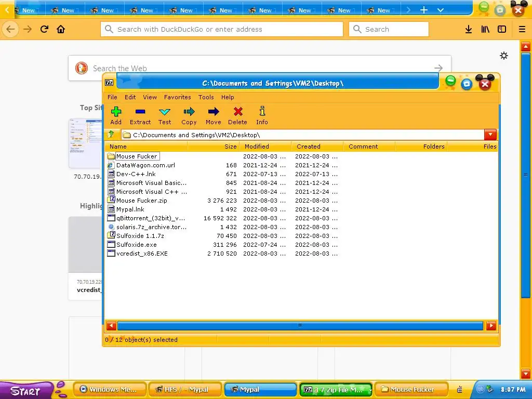Go up one folder level with arrow icon

click(x=111, y=135)
